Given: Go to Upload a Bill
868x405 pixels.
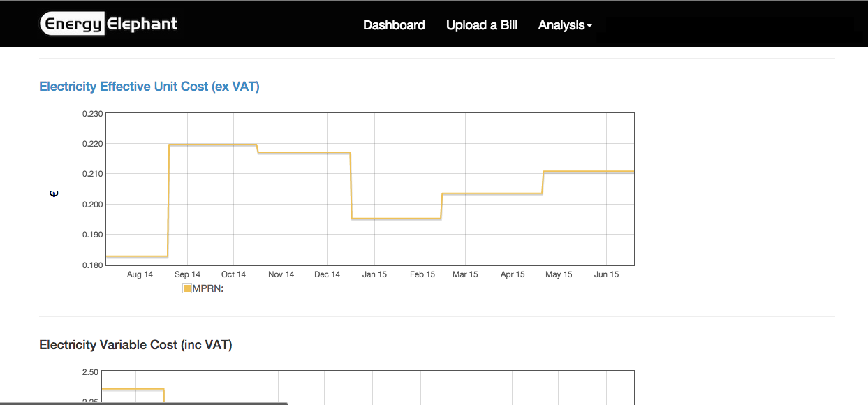Looking at the screenshot, I should click(x=482, y=25).
